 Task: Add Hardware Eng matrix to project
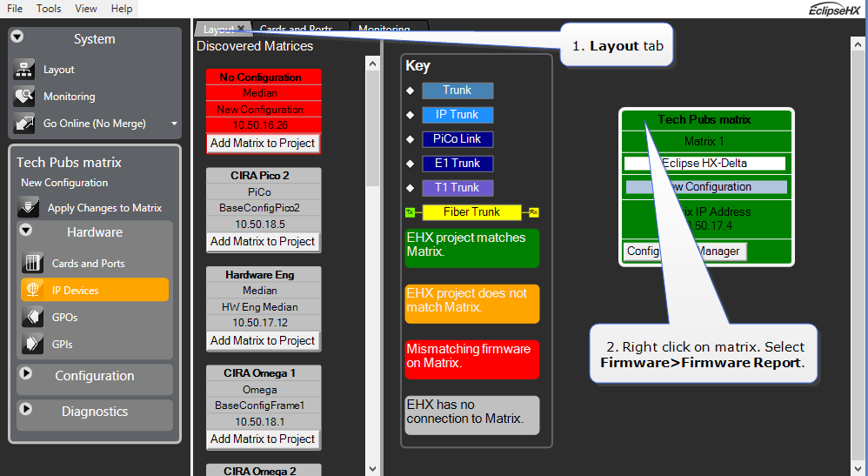click(x=263, y=340)
